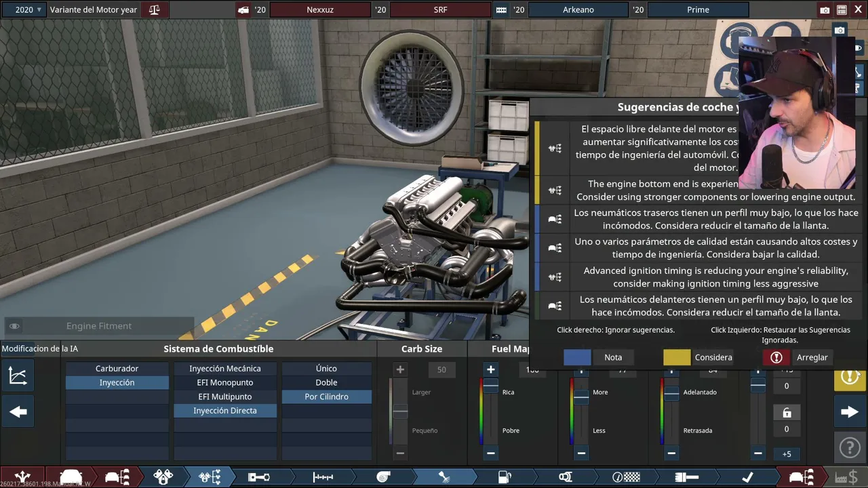The width and height of the screenshot is (868, 488).
Task: Select the Arkeano engine family field
Action: click(x=578, y=9)
